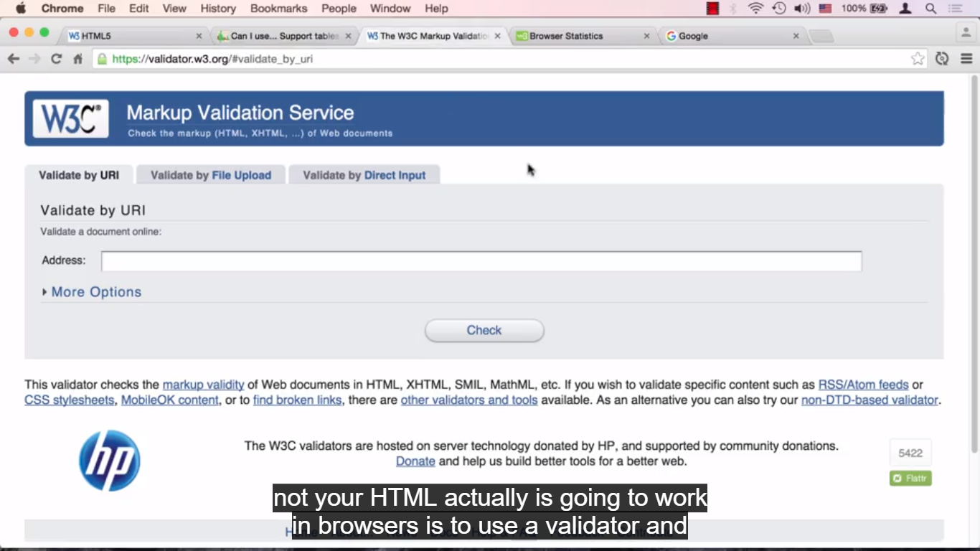This screenshot has width=980, height=551.
Task: Open the View menu
Action: (174, 9)
